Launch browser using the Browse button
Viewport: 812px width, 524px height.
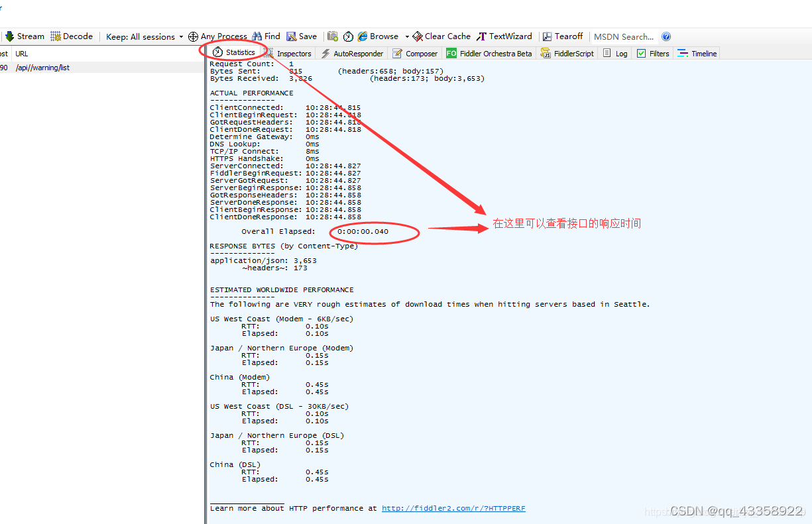click(378, 36)
